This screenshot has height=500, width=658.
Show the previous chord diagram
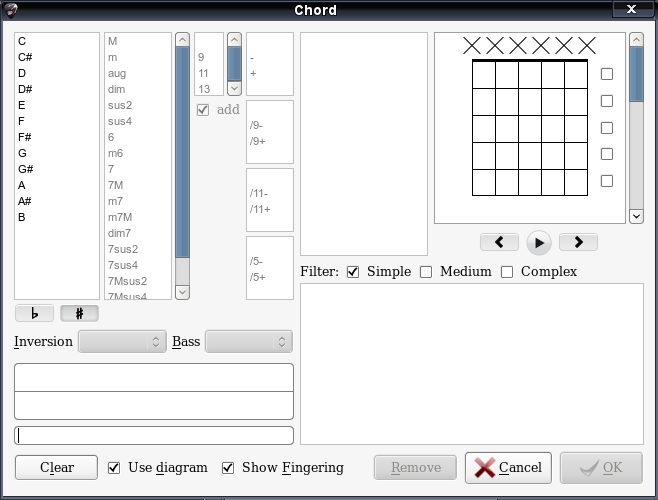[499, 242]
